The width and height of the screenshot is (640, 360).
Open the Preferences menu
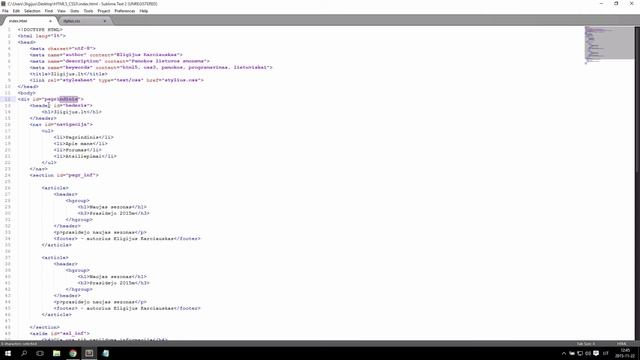(124, 11)
